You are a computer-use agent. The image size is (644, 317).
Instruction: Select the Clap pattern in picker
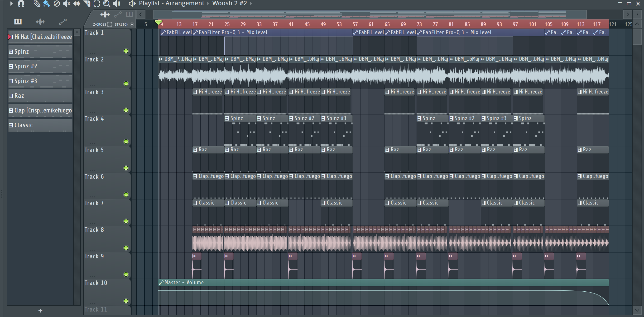[x=40, y=111]
